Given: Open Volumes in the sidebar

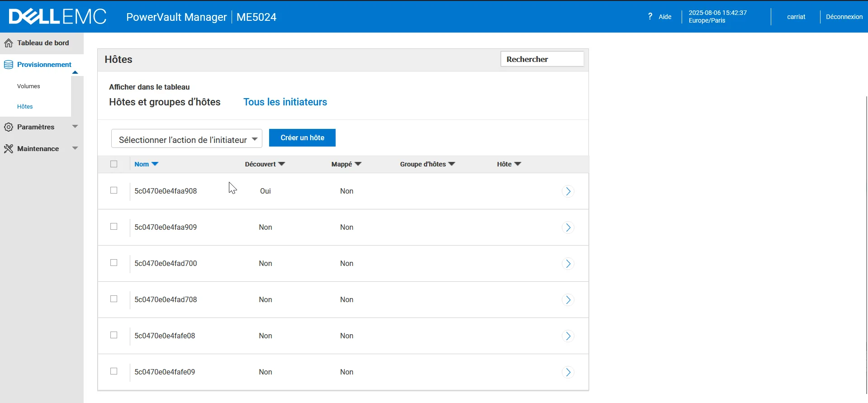Looking at the screenshot, I should coord(28,86).
